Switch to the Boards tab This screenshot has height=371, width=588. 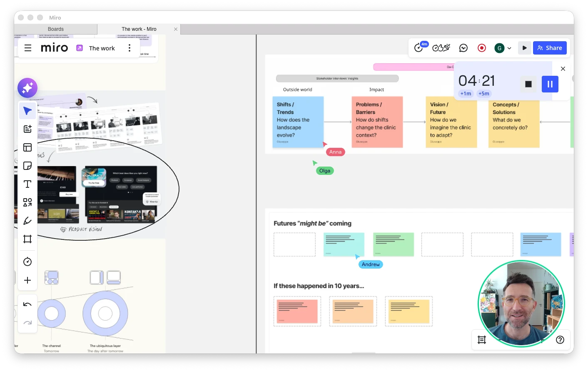tap(56, 29)
